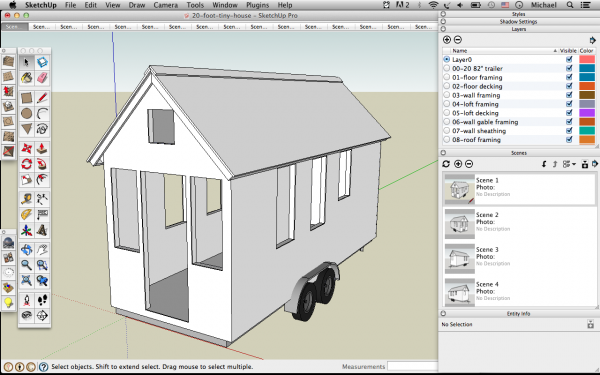Screen dimensions: 600x375
Task: Pick the Zoom magnifier tool
Action: [26, 265]
